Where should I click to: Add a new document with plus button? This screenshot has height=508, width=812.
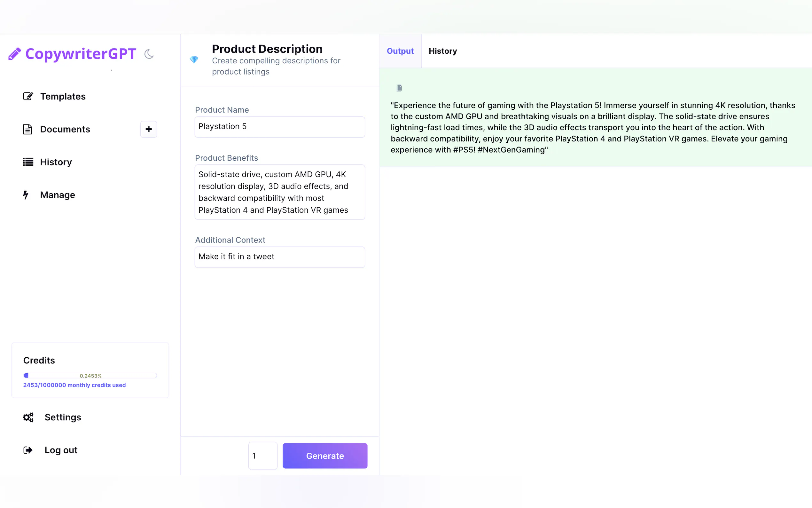pos(148,129)
